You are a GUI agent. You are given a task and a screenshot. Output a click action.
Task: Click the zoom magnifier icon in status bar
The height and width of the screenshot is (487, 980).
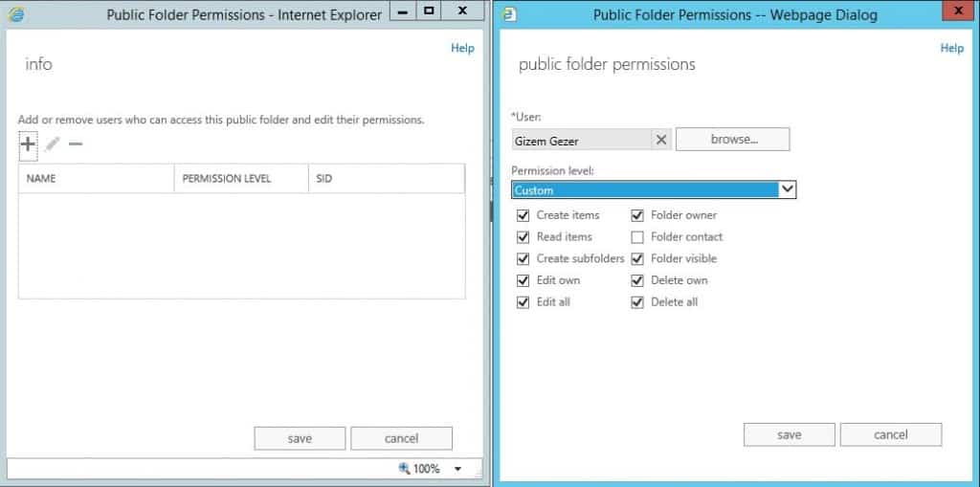(x=404, y=468)
